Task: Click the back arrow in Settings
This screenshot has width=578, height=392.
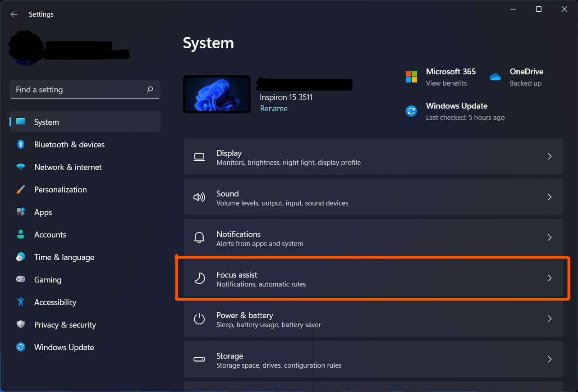Action: click(14, 14)
